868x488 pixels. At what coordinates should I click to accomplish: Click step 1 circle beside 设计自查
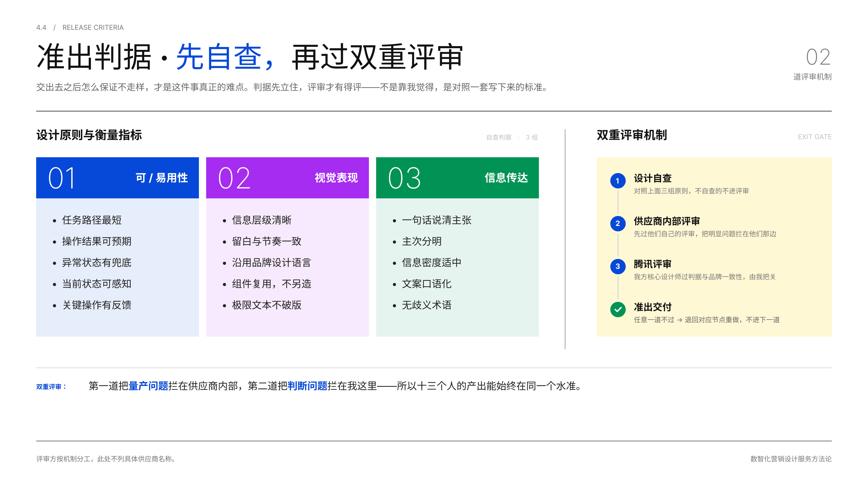pos(618,181)
